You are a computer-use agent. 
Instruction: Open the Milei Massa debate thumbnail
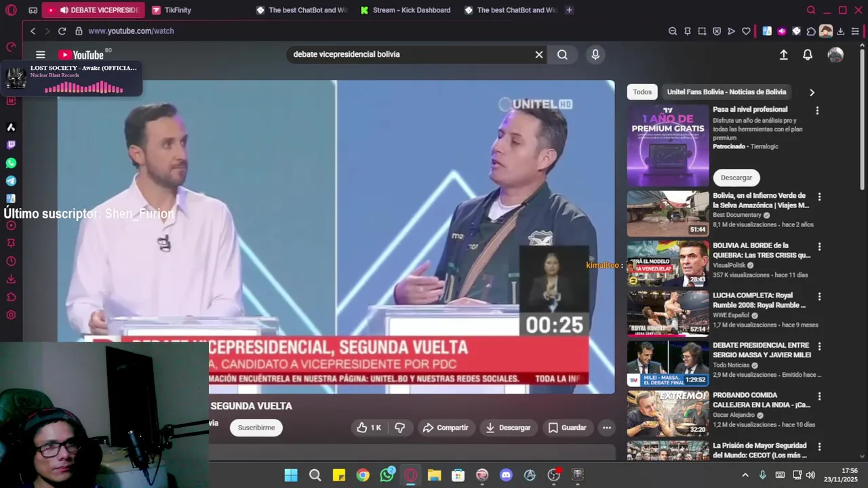pos(668,363)
